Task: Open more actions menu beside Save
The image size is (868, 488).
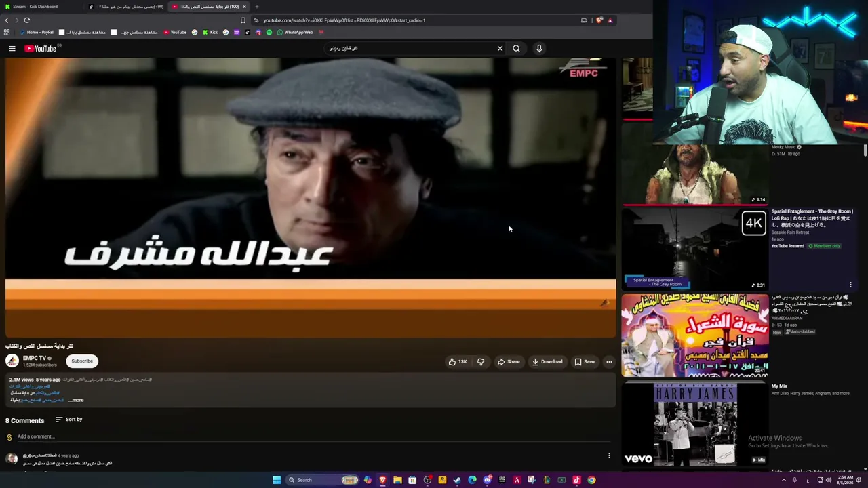Action: (x=609, y=361)
